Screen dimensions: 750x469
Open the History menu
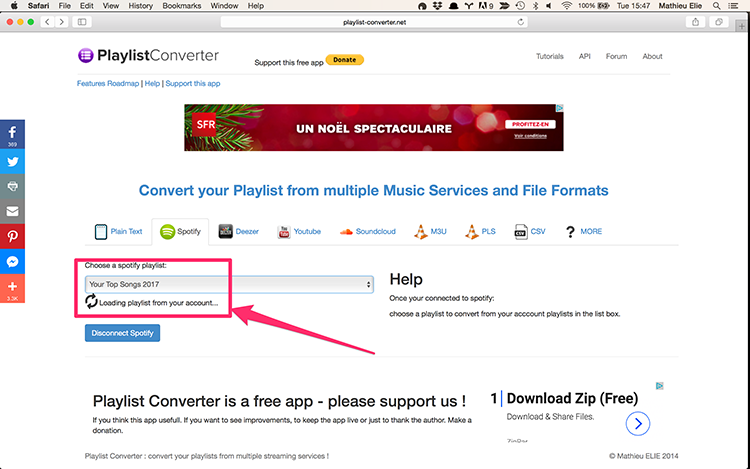(141, 6)
